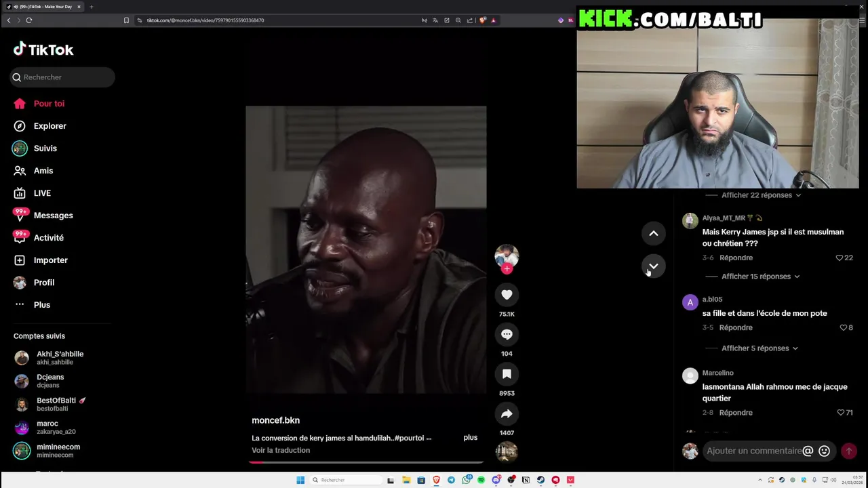Open WhatsApp from the taskbar
Screen dimensions: 868x488
point(467,480)
